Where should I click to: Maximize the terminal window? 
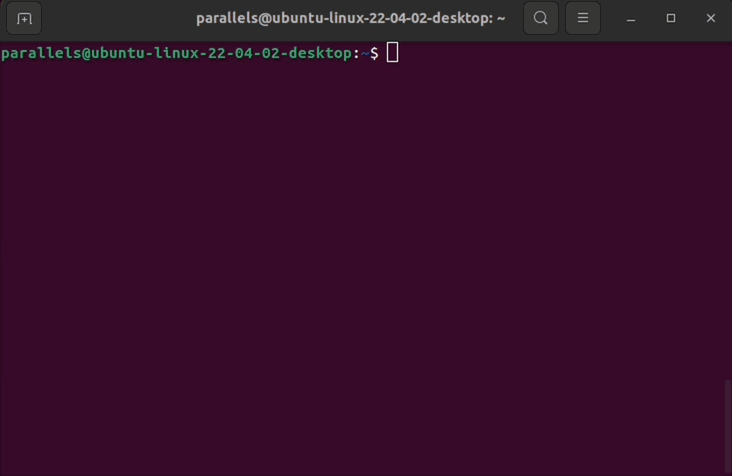pos(671,18)
